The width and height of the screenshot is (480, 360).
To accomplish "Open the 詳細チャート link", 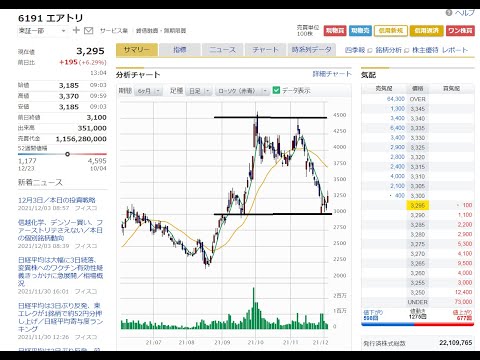I will 332,74.
